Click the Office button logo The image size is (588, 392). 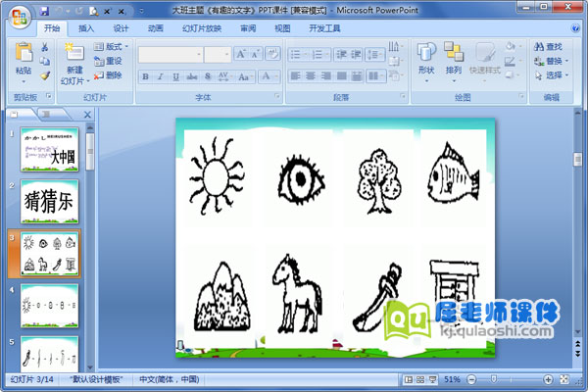pyautogui.click(x=20, y=17)
